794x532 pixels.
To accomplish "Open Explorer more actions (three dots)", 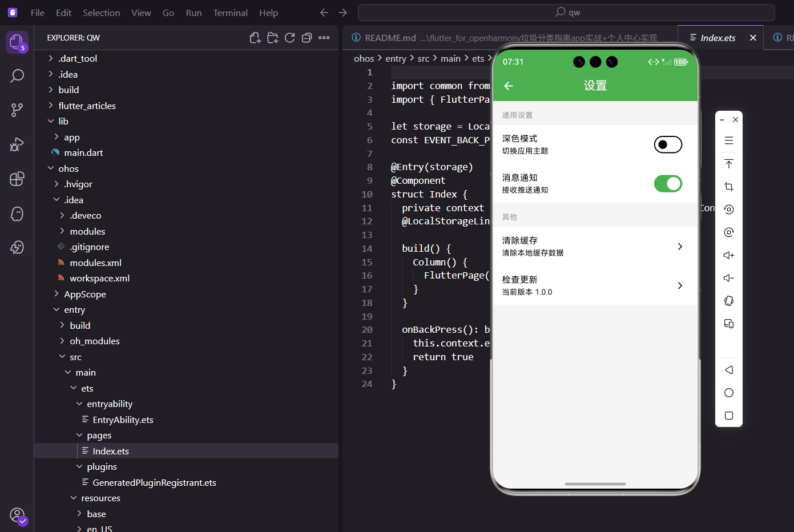I will [x=324, y=38].
